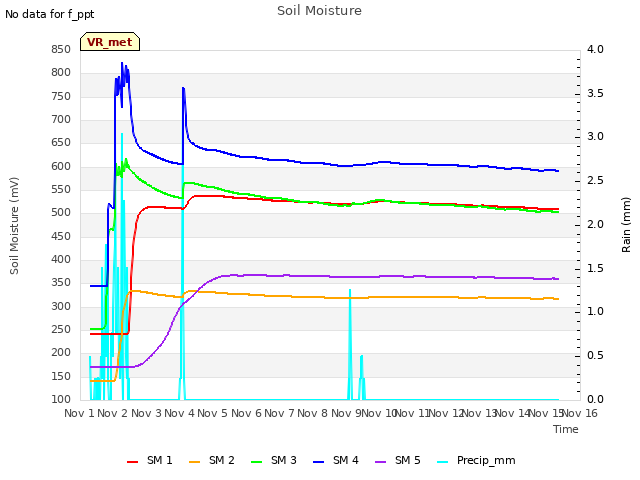Click the 'No data for f_ppt' message
Image resolution: width=640 pixels, height=480 pixels.
pos(49,14)
